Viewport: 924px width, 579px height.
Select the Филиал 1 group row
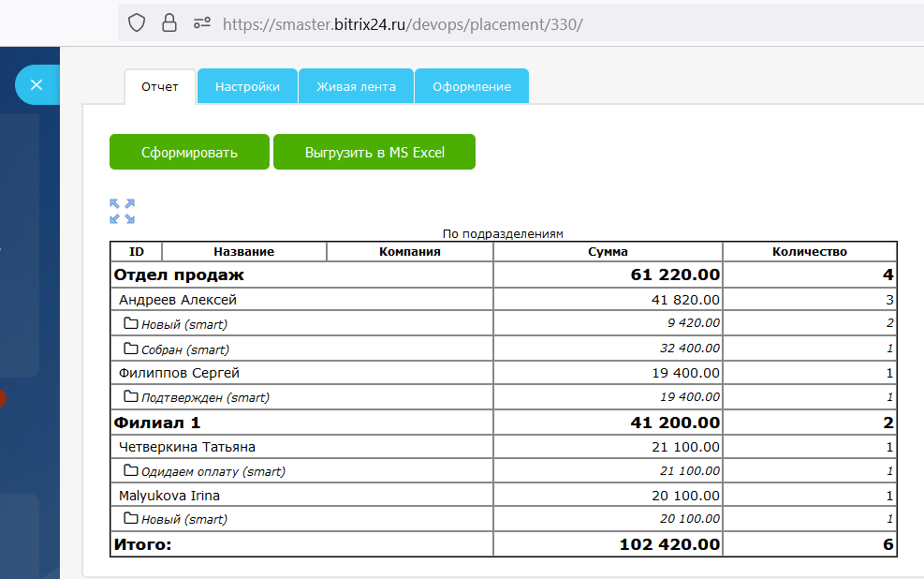click(157, 423)
